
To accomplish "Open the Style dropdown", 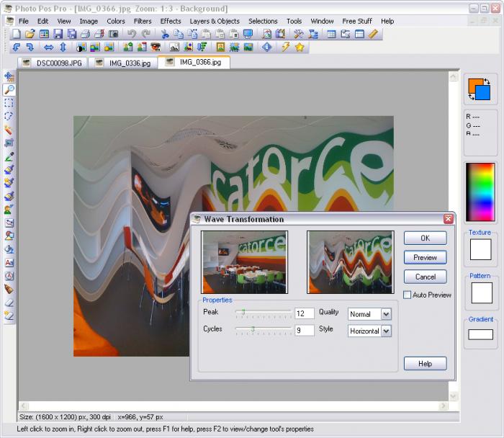I will pyautogui.click(x=386, y=331).
